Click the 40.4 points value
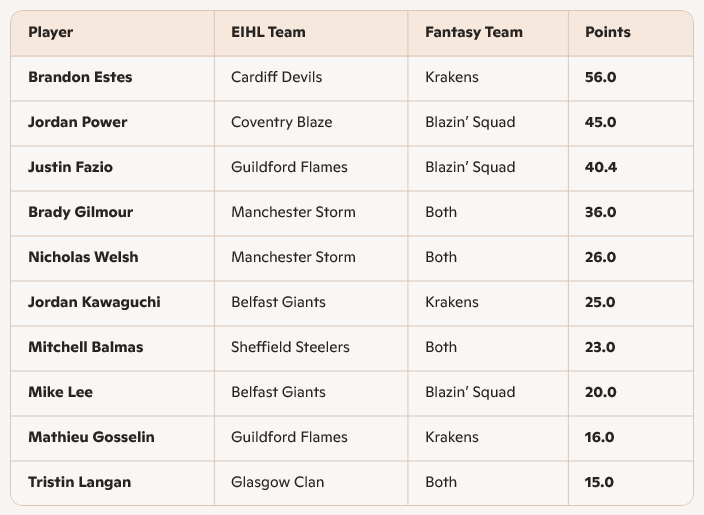704x515 pixels. point(600,167)
